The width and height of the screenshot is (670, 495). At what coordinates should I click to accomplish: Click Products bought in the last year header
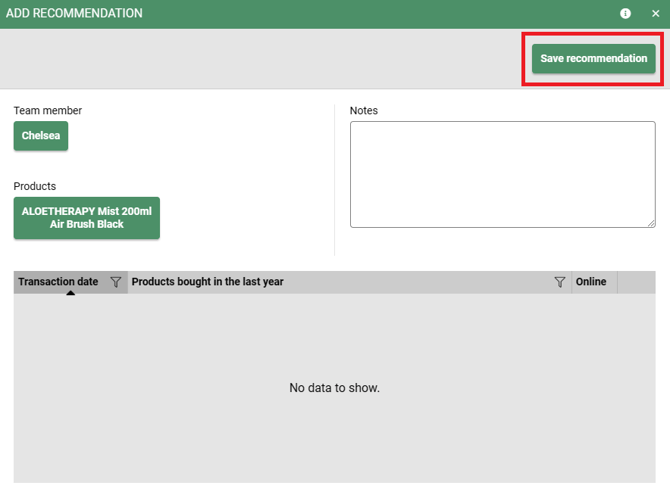(x=208, y=282)
